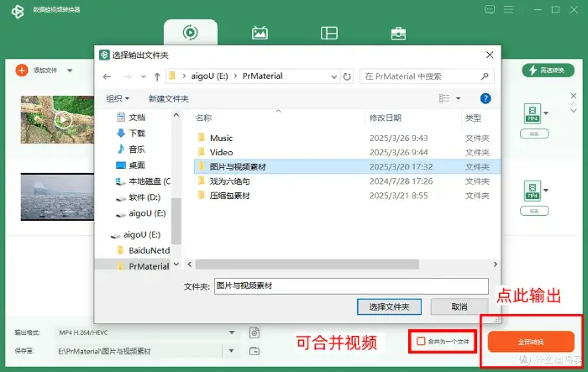The image size is (588, 372).
Task: Expand second video's format dropdown arrow
Action: tap(546, 191)
